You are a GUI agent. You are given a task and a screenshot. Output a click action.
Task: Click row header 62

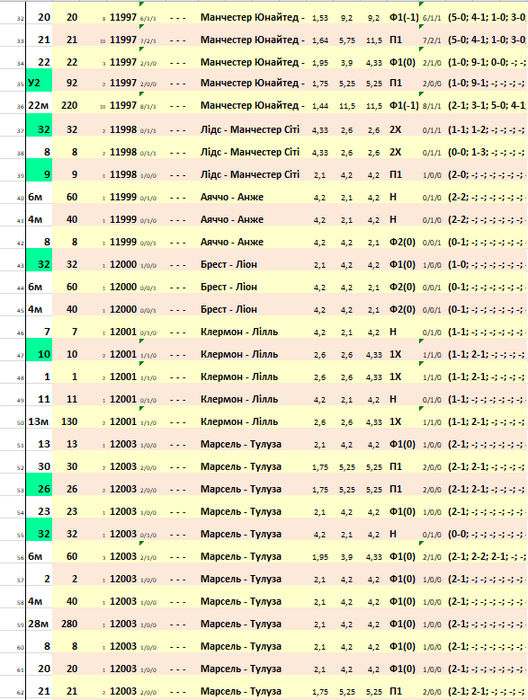click(x=21, y=692)
